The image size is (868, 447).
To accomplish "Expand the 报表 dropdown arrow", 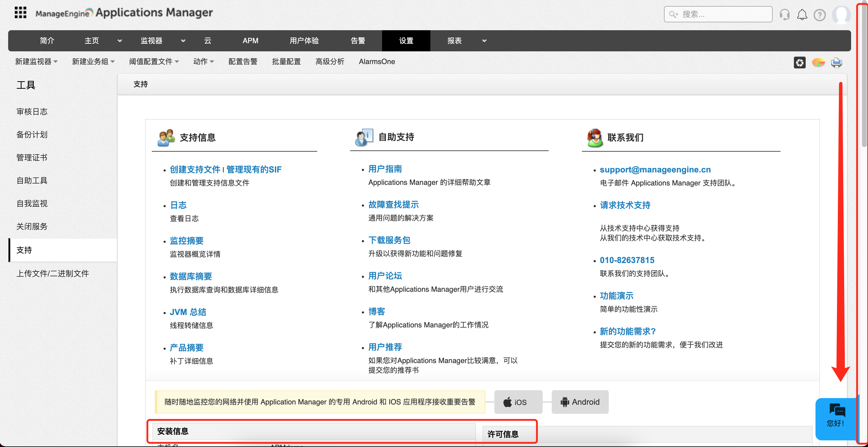I will (x=484, y=41).
